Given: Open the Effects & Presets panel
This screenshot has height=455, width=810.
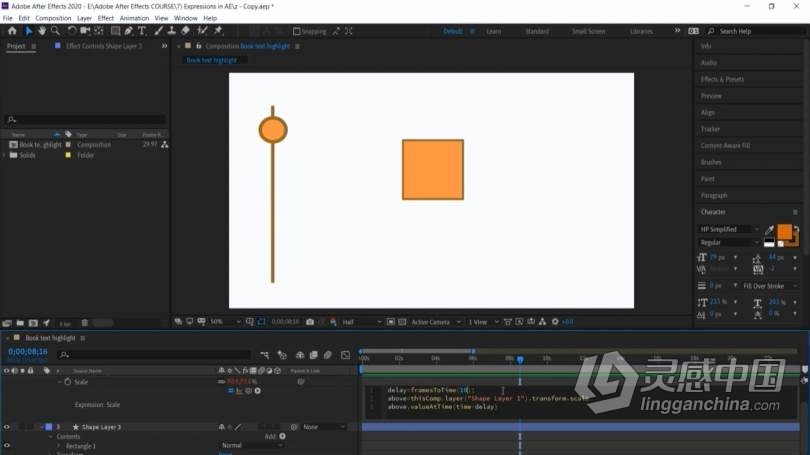Looking at the screenshot, I should 722,79.
